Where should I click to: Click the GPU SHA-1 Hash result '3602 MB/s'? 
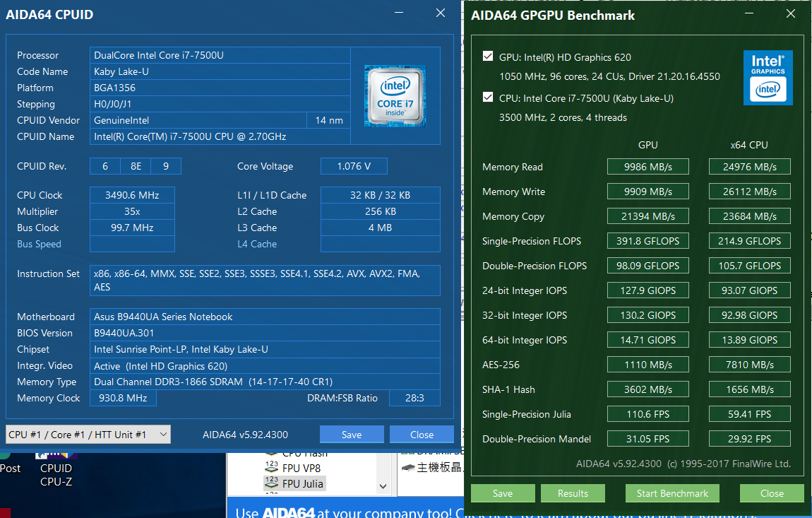click(648, 389)
